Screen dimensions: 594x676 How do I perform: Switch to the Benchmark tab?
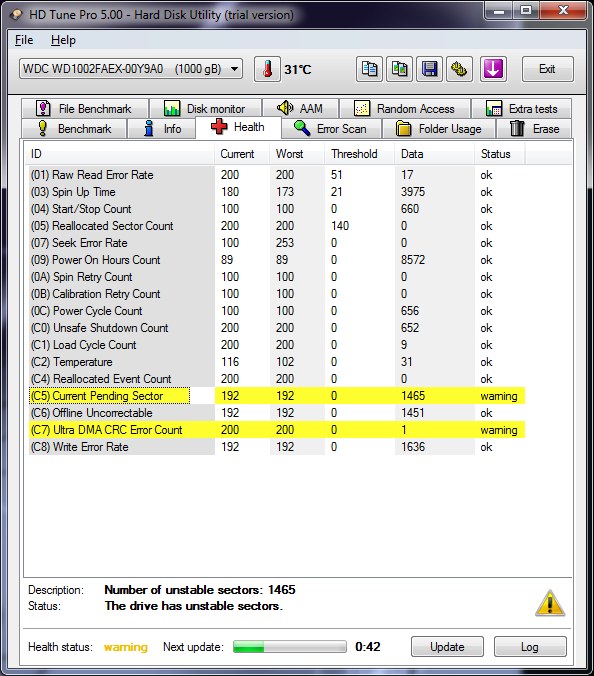click(x=74, y=128)
